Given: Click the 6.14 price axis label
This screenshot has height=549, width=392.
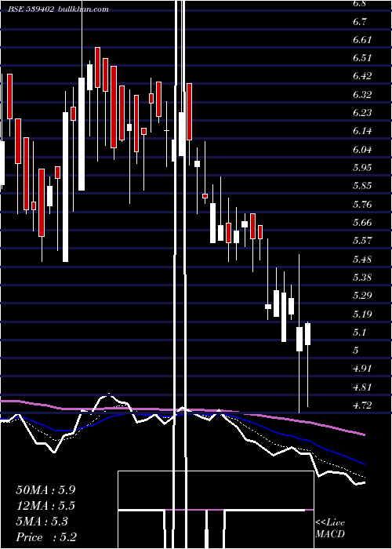Looking at the screenshot, I should click(362, 131).
